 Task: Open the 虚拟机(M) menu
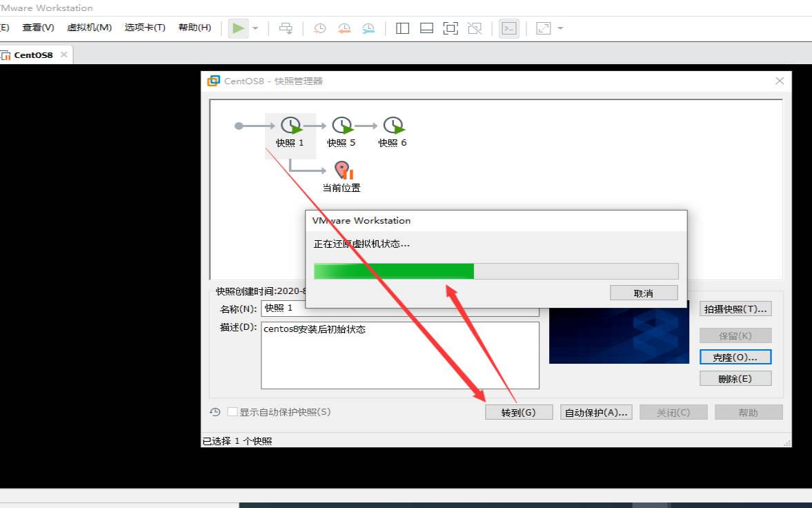pos(89,28)
